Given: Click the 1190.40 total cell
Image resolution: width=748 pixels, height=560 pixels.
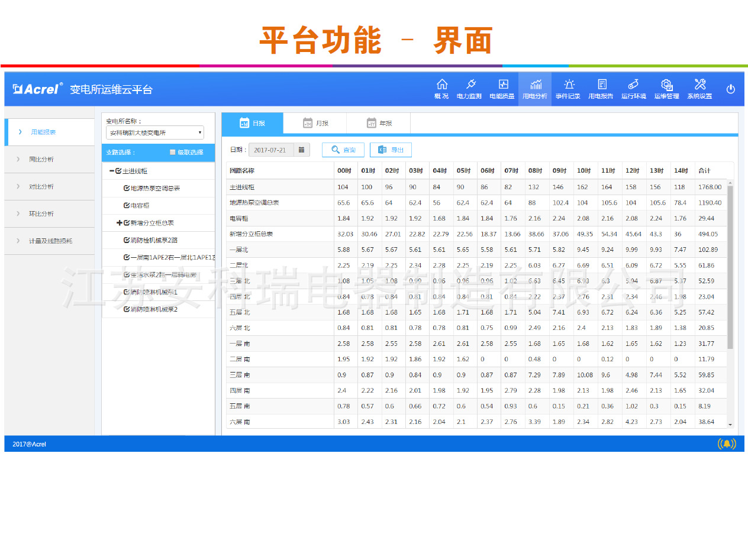Looking at the screenshot, I should click(710, 202).
